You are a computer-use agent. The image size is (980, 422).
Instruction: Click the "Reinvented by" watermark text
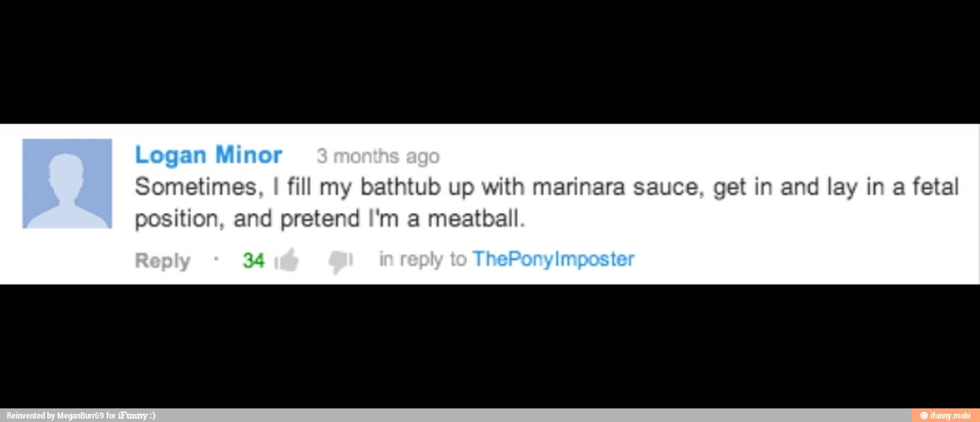click(31, 415)
